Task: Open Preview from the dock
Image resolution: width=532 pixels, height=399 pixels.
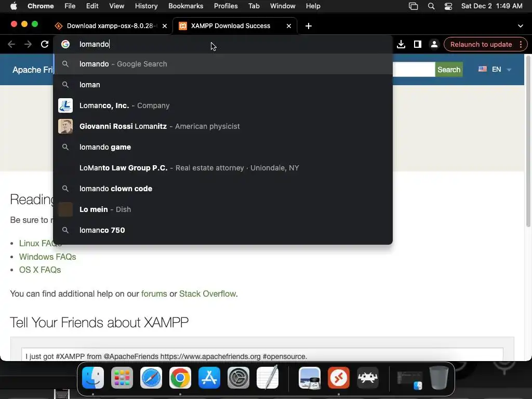Action: (x=310, y=378)
